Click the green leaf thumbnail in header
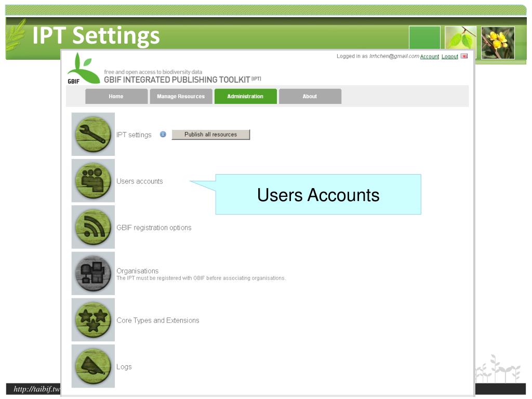 pyautogui.click(x=460, y=38)
